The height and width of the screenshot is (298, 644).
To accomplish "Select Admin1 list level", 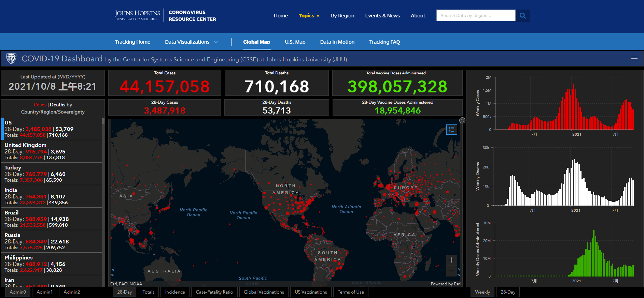I will click(45, 292).
